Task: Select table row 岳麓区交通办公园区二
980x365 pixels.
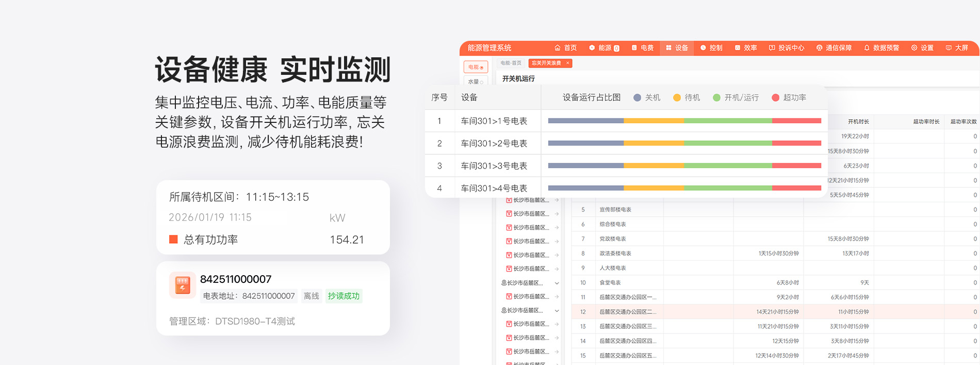Action: coord(628,312)
